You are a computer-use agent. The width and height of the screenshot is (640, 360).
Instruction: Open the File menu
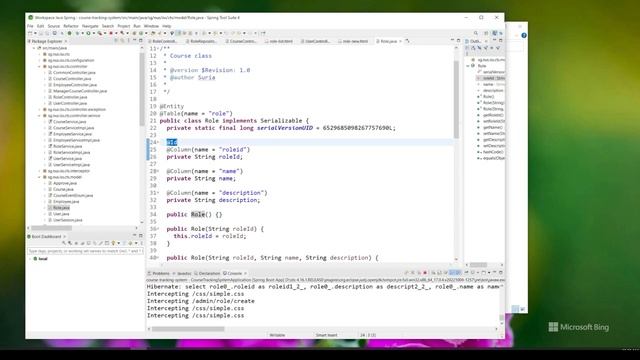pos(30,26)
